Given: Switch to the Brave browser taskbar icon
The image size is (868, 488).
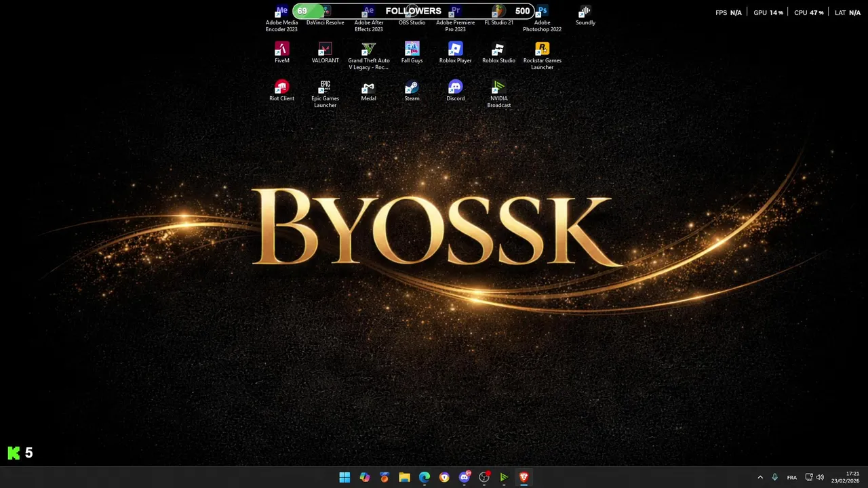Looking at the screenshot, I should point(524,477).
